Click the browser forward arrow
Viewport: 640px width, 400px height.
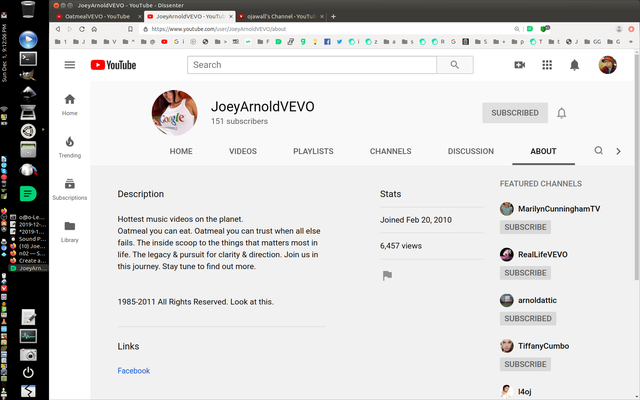pyautogui.click(x=70, y=29)
